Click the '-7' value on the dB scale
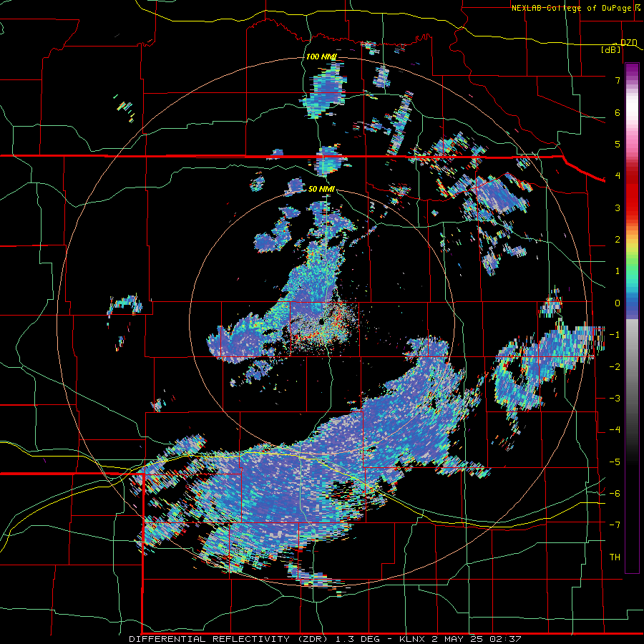This screenshot has width=644, height=644. [x=615, y=525]
